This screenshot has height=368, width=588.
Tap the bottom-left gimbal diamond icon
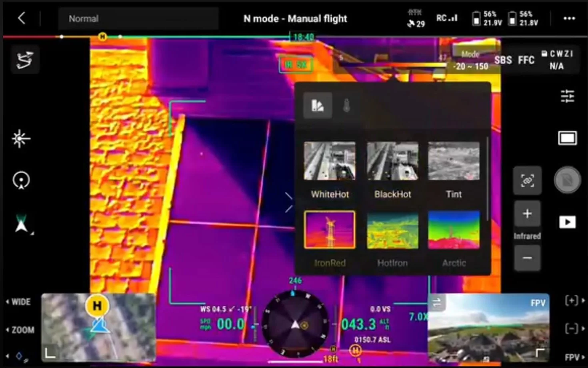click(19, 356)
